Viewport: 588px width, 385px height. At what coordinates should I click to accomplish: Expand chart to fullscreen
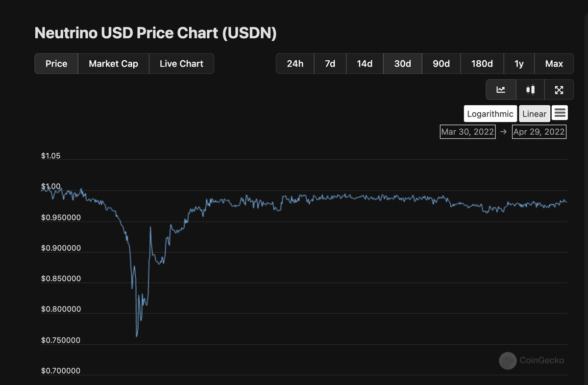coord(559,90)
